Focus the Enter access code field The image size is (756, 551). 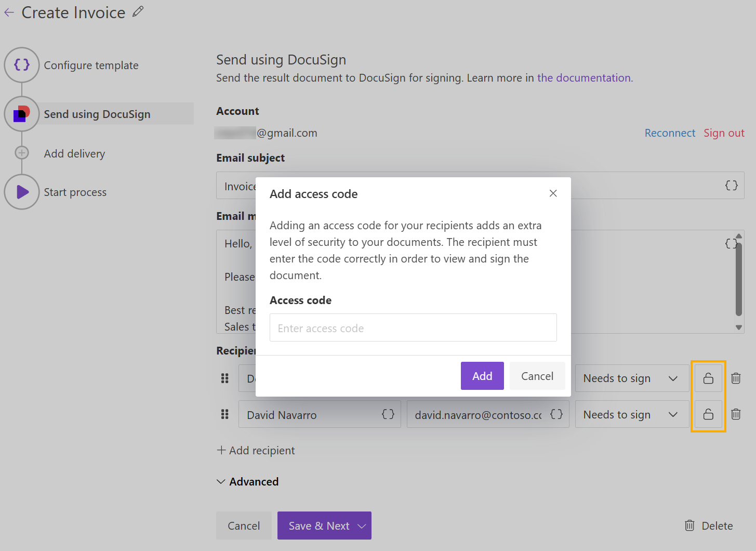click(x=413, y=327)
